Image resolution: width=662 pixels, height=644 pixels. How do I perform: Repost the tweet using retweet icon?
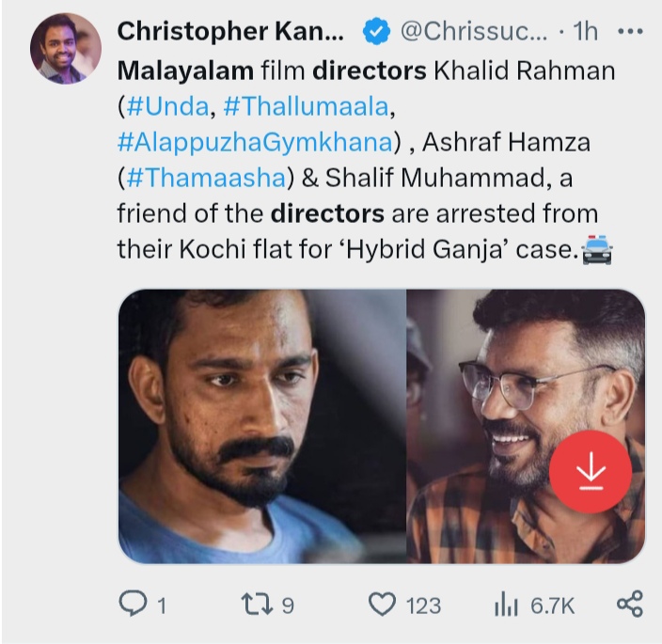pos(257,604)
